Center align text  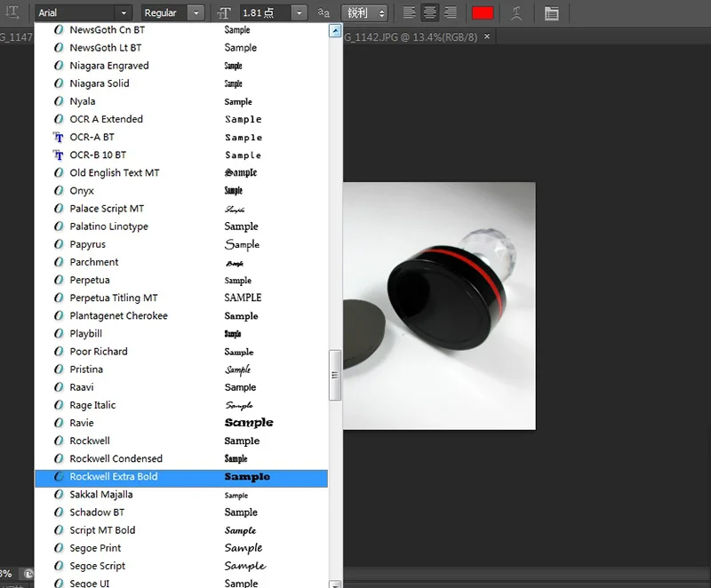pyautogui.click(x=429, y=12)
